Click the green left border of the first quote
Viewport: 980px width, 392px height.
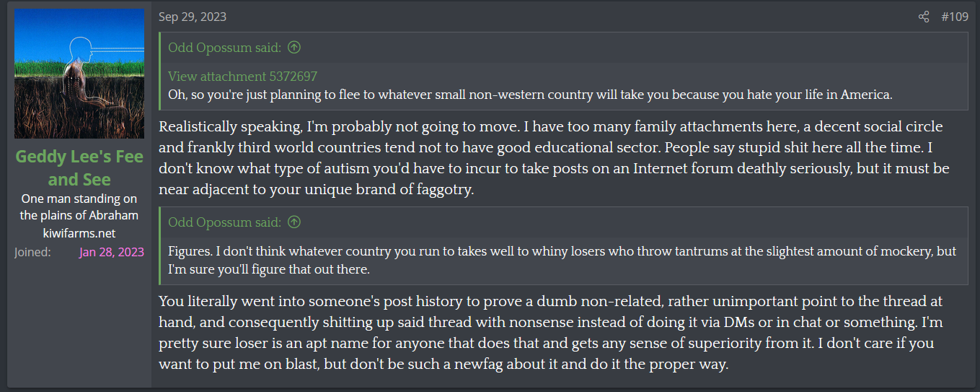click(161, 71)
